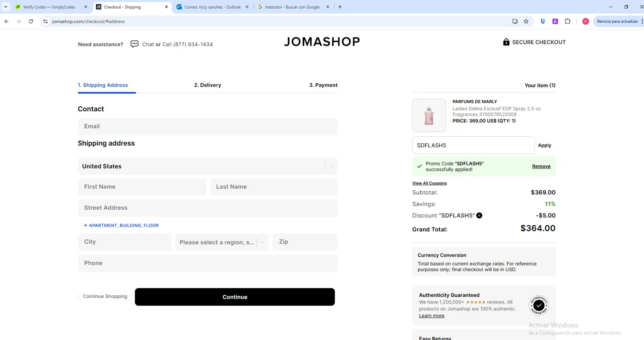Open View All Coupons link
The width and height of the screenshot is (644, 340).
[429, 183]
